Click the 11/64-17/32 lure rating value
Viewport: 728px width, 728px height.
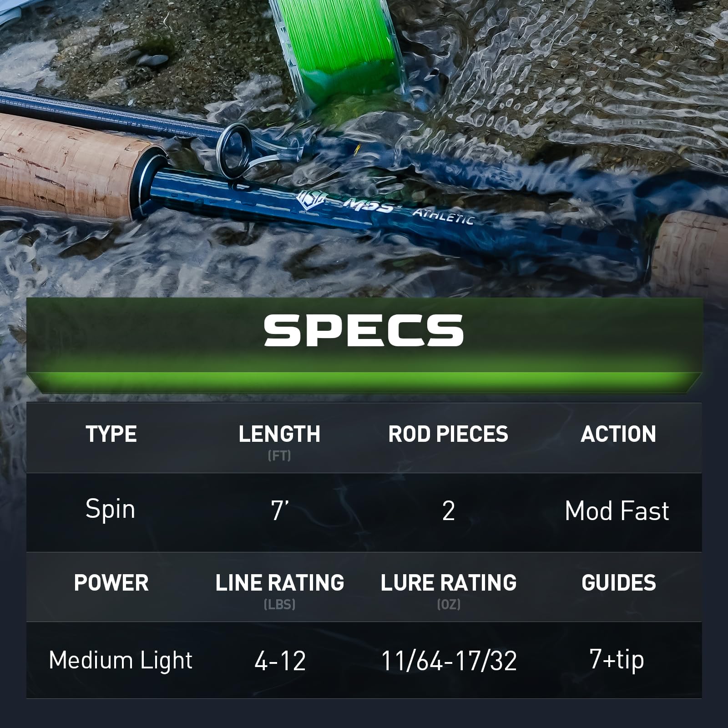pyautogui.click(x=449, y=661)
